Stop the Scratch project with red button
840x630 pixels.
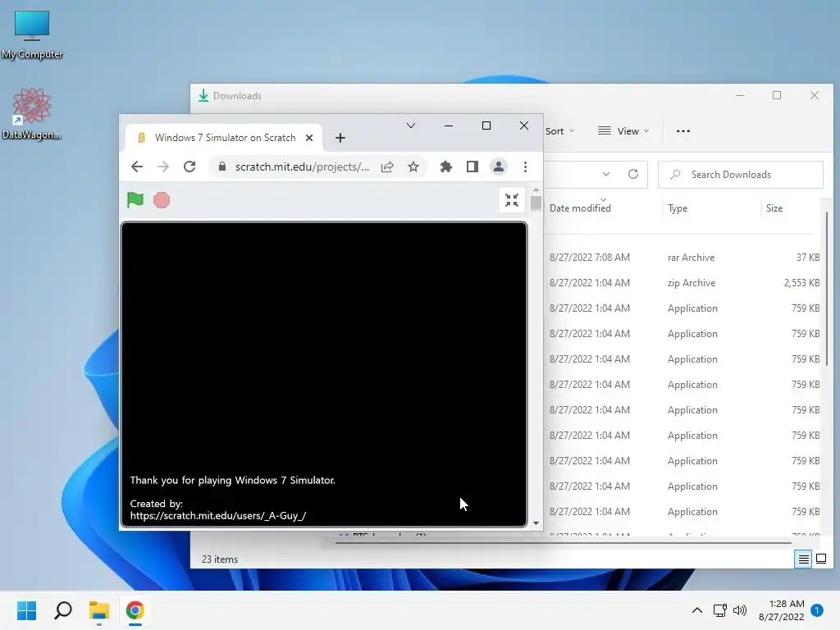point(162,200)
